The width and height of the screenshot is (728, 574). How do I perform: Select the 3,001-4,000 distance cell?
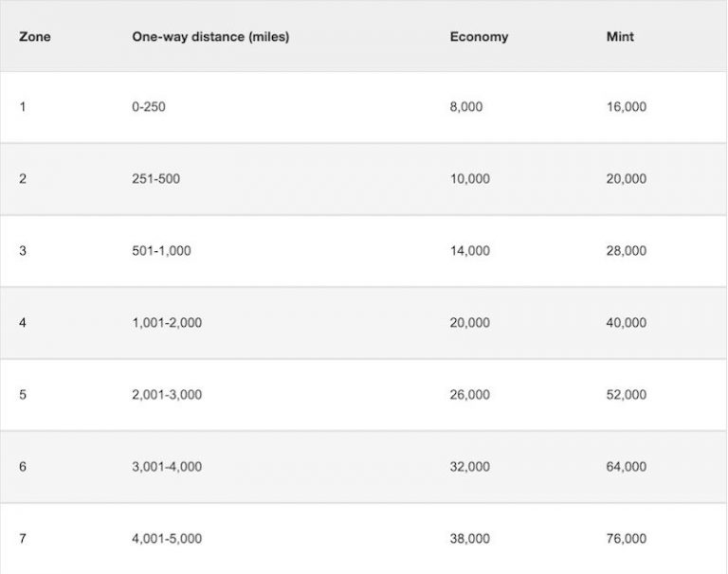tap(167, 466)
